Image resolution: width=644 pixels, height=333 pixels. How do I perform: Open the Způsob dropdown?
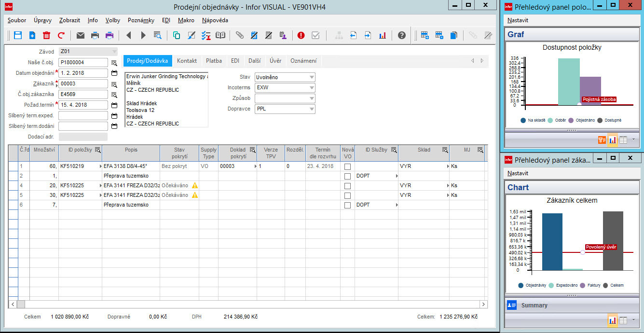tap(312, 98)
